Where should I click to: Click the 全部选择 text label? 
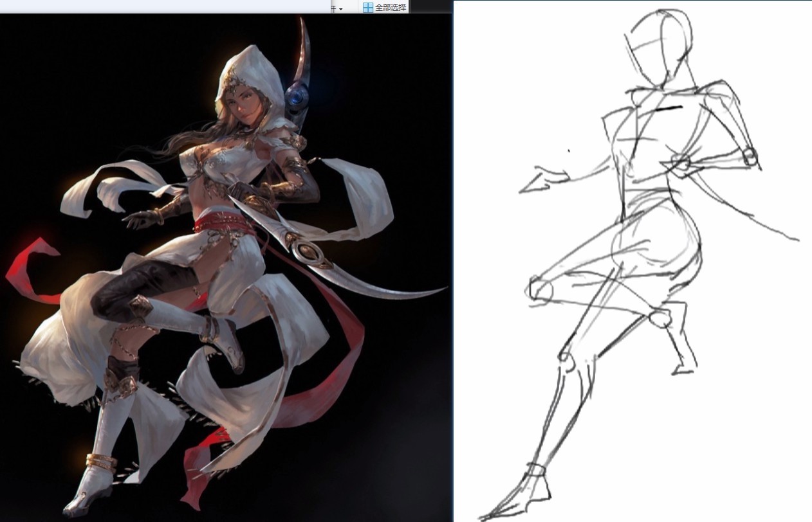[x=391, y=7]
